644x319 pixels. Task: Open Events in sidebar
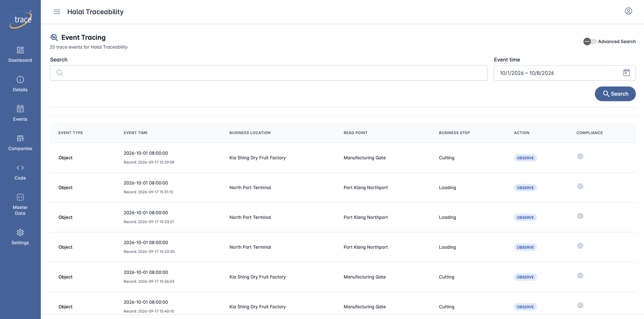(20, 113)
